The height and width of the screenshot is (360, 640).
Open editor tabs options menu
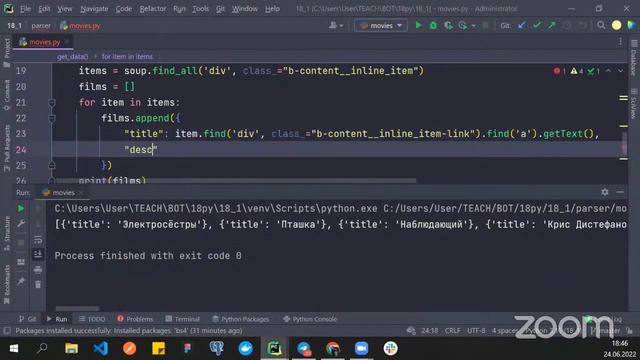click(620, 42)
